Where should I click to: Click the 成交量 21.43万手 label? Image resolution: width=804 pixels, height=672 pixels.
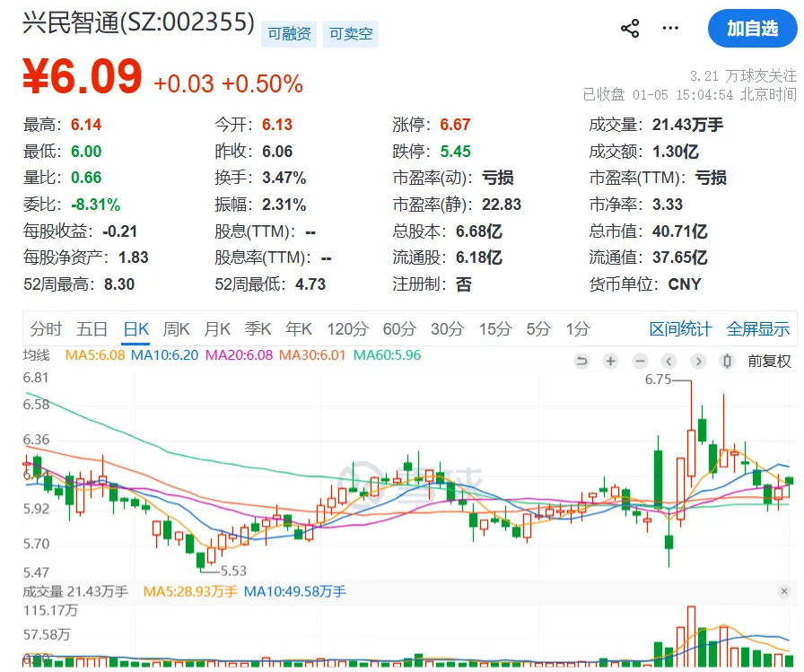point(75,591)
